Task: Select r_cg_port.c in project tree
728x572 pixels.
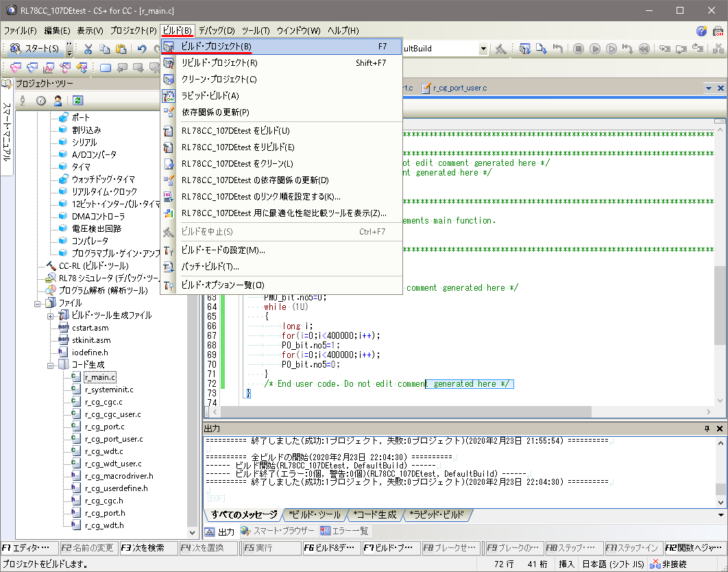Action: click(104, 427)
